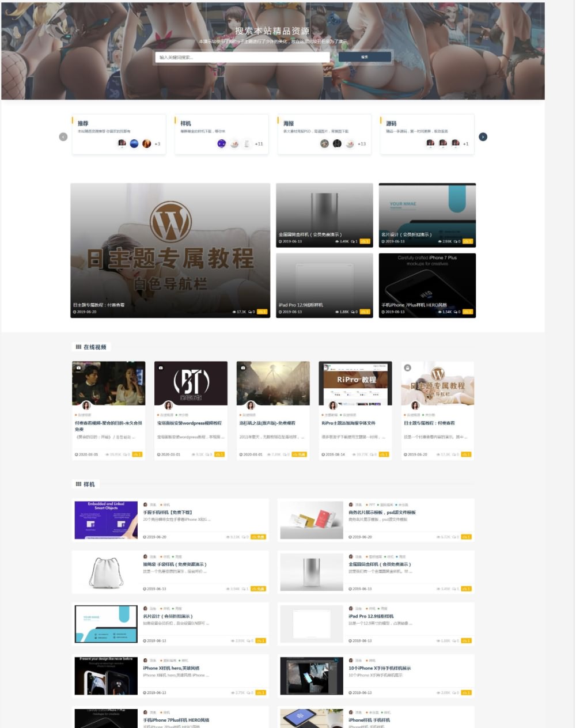The width and height of the screenshot is (576, 728).
Task: Open the 抽绳袋 手袋样机 post title link
Action: [175, 564]
